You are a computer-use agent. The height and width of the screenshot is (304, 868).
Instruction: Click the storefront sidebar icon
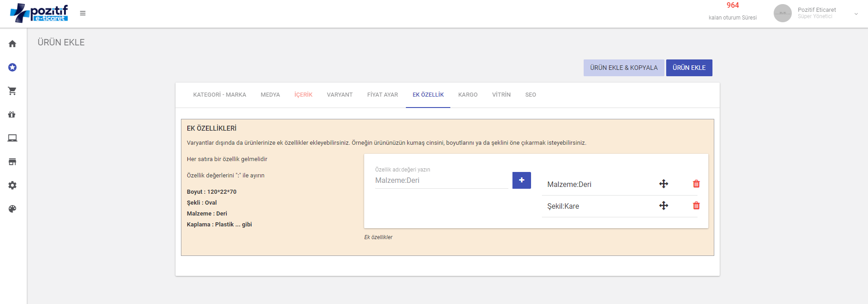[x=12, y=162]
